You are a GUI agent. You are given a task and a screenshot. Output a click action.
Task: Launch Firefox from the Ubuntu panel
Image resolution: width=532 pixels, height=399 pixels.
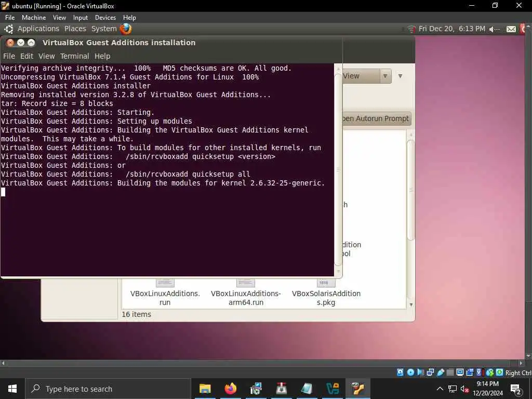click(126, 29)
